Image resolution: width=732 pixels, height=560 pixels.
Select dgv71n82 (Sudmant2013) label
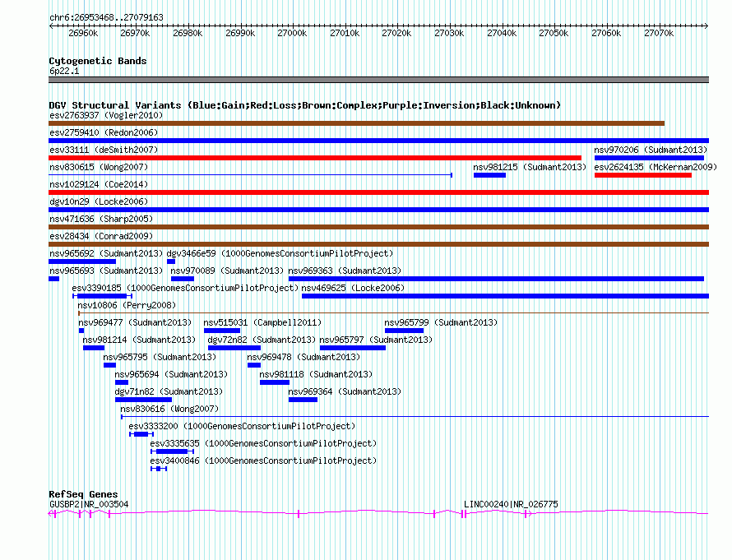pyautogui.click(x=169, y=391)
